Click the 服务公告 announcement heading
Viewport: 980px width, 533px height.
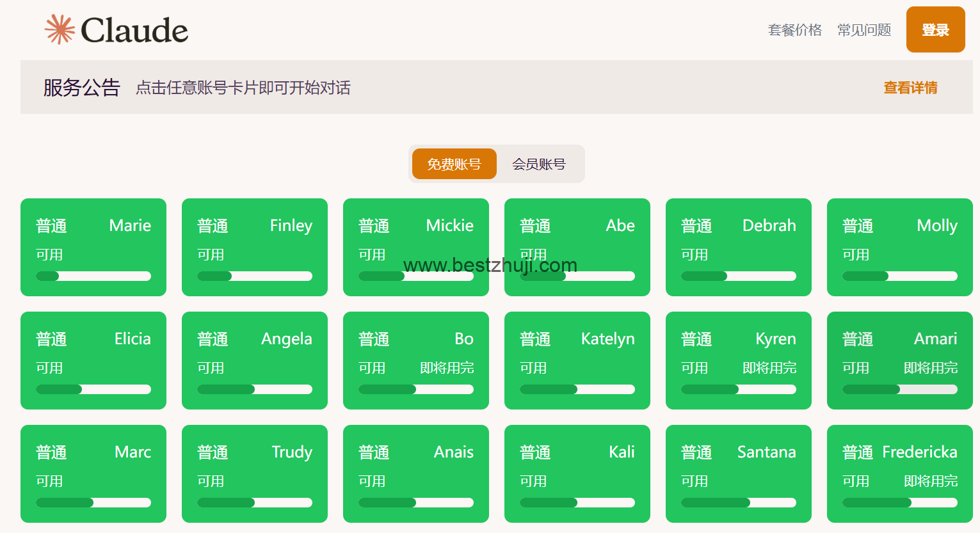82,88
